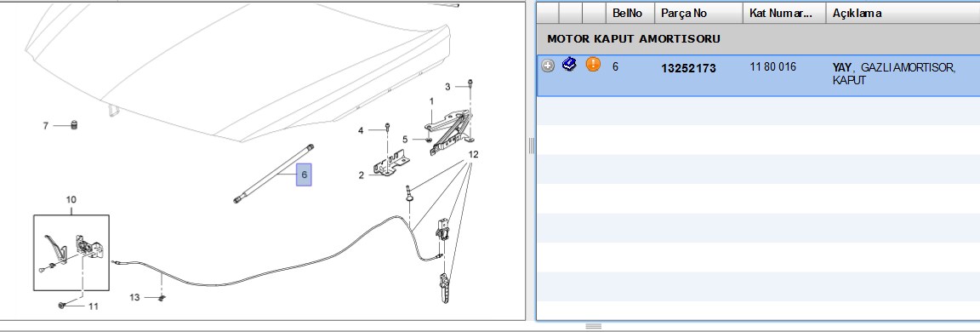Click the hood latch assembly boxed drawing
This screenshot has width=980, height=332.
point(71,253)
